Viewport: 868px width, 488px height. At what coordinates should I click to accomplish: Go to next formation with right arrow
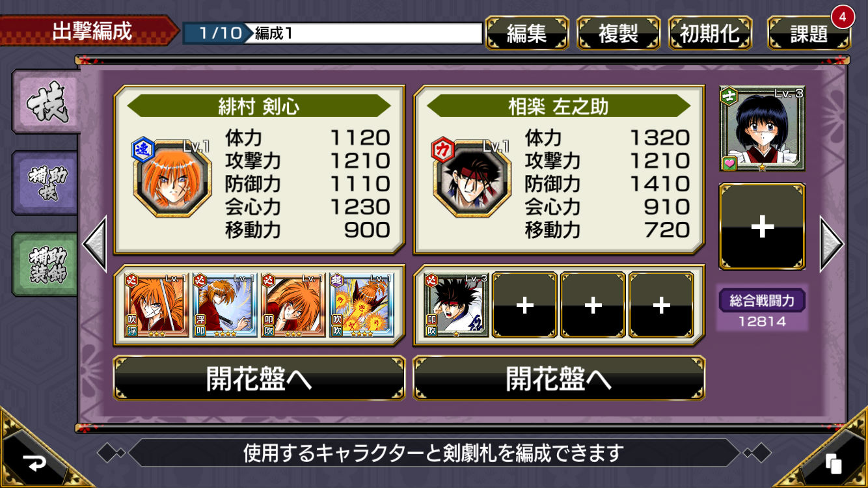[832, 244]
